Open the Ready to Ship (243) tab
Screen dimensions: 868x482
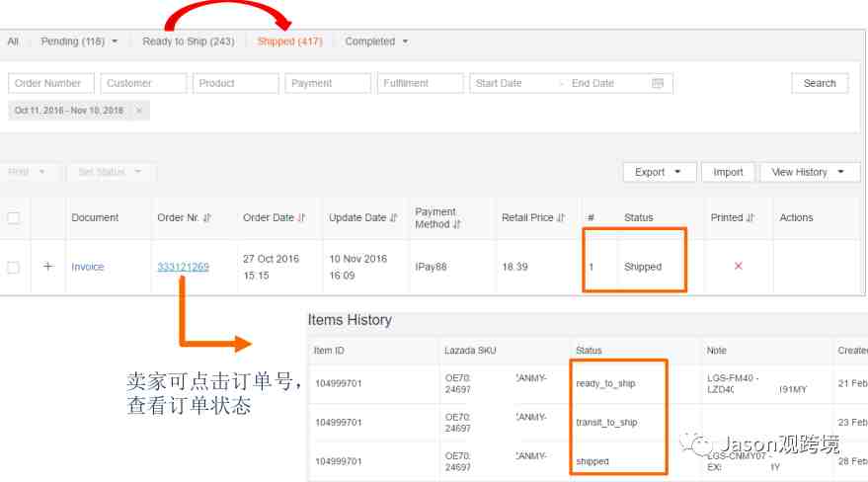[189, 41]
